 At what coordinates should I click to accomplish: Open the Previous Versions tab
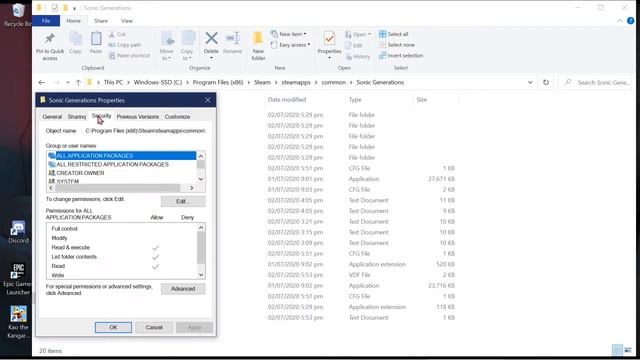pos(138,117)
